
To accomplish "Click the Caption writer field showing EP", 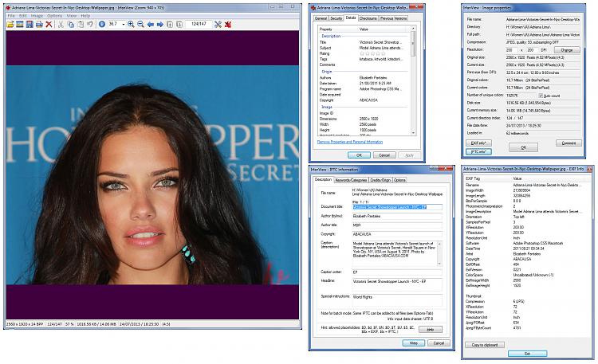I will click(x=397, y=272).
